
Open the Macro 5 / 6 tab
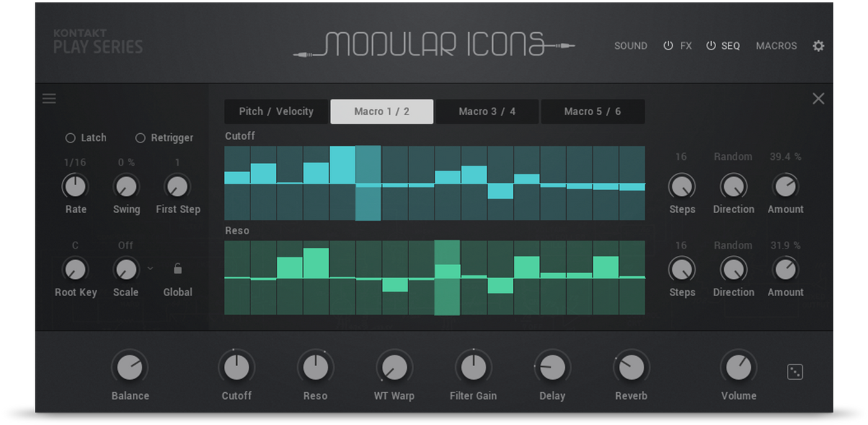[593, 112]
